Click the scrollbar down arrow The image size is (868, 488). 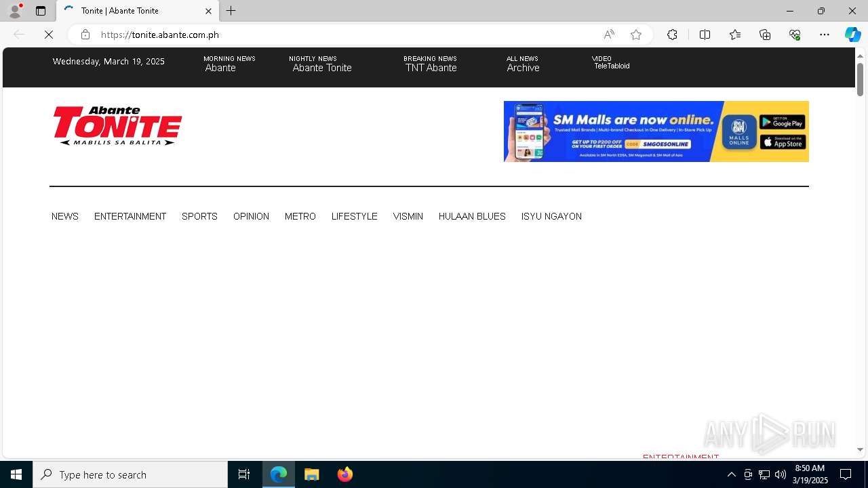click(x=860, y=449)
